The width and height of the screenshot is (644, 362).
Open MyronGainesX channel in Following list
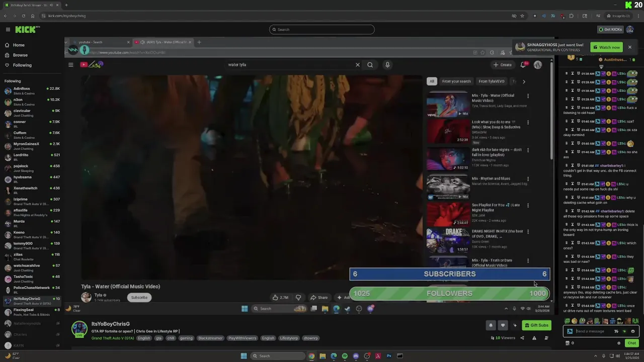pyautogui.click(x=32, y=146)
